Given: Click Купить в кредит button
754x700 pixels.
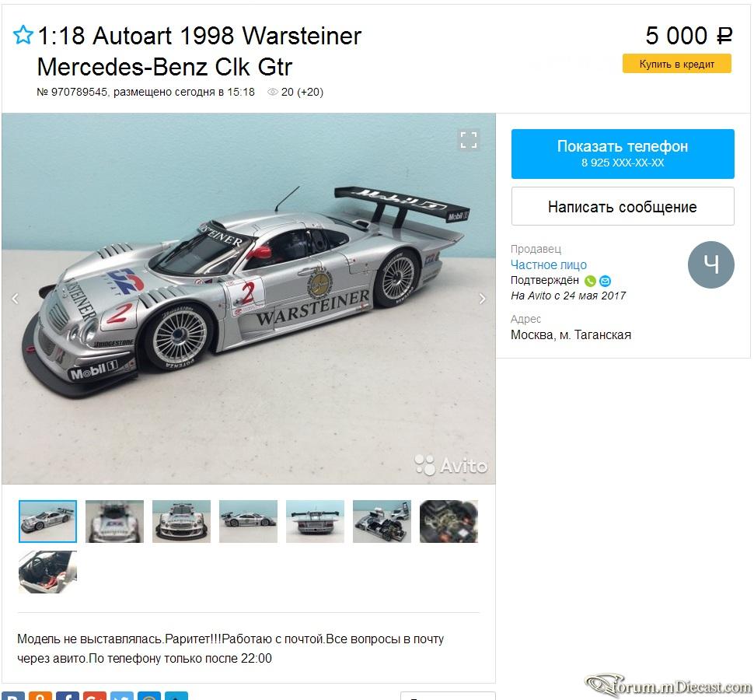Looking at the screenshot, I should pyautogui.click(x=676, y=64).
